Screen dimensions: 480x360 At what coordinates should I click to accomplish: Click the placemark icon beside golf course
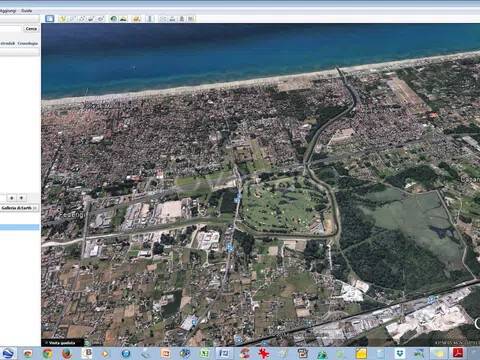(x=237, y=199)
